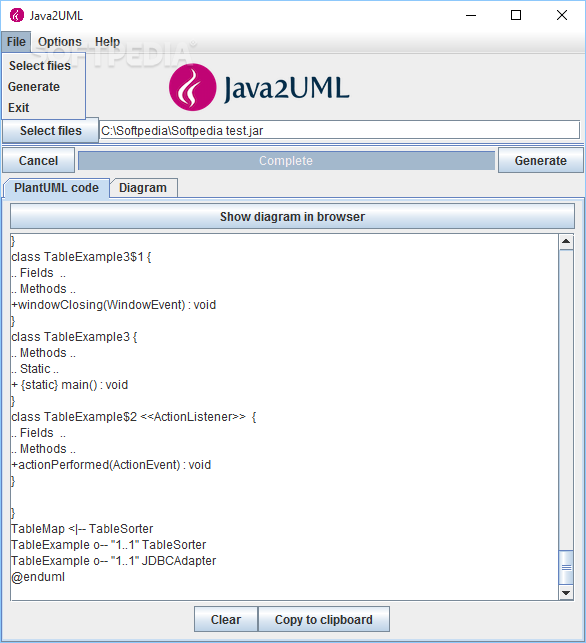
Task: Click the Select files button
Action: pyautogui.click(x=51, y=131)
